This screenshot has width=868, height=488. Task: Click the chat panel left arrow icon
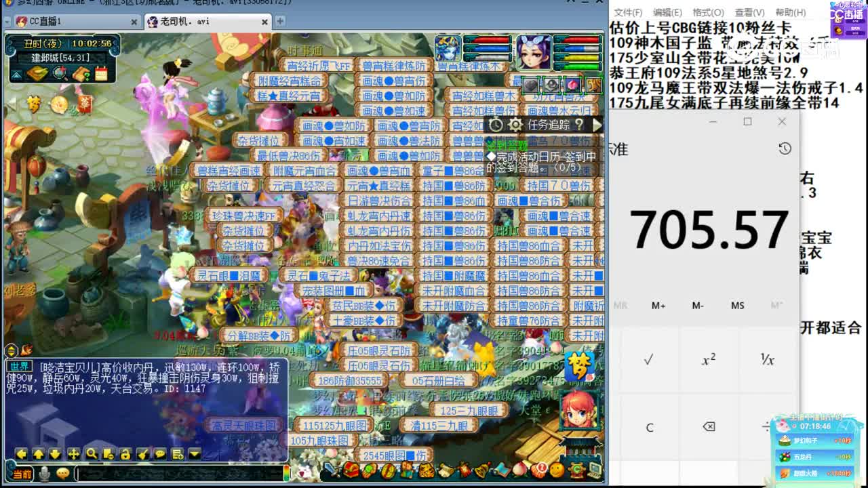pyautogui.click(x=21, y=454)
